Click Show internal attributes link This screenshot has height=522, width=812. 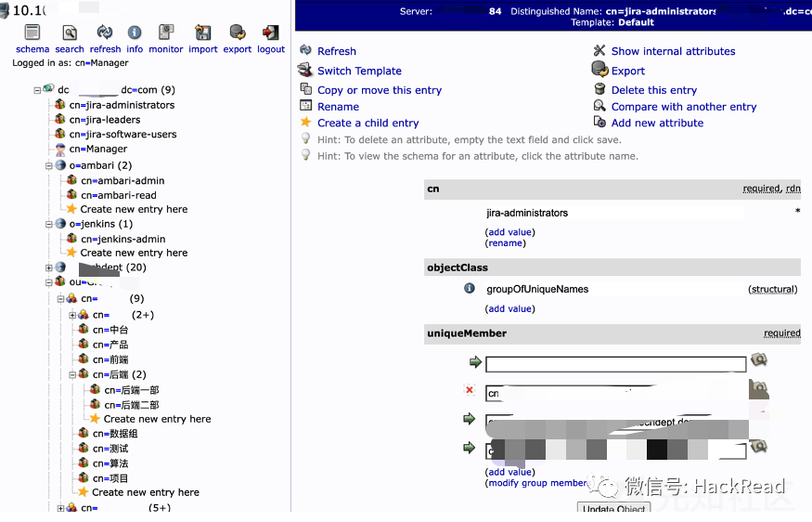(673, 51)
